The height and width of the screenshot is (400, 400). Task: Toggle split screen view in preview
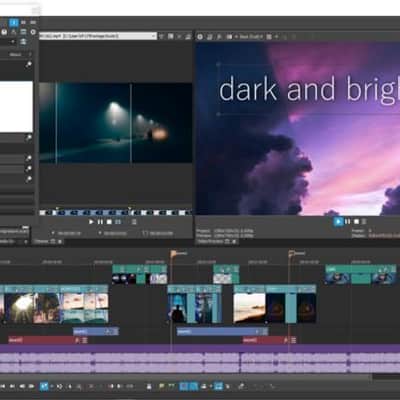229,37
